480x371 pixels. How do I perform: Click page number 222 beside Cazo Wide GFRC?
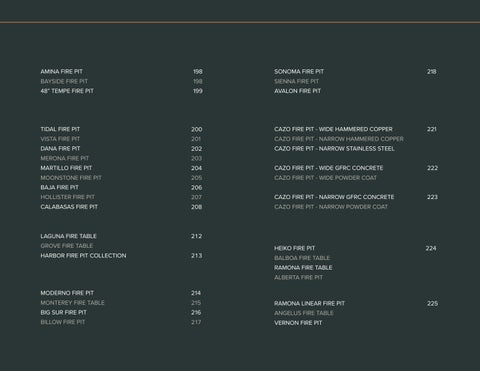tap(432, 168)
